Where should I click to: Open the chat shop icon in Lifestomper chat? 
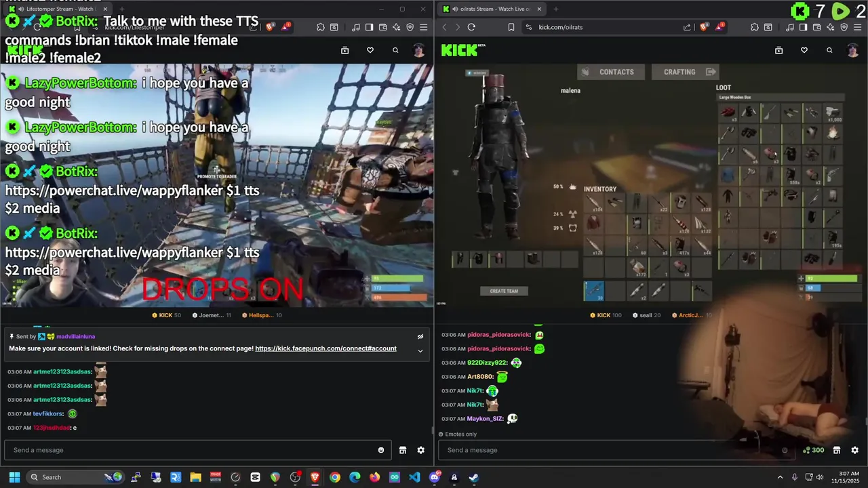[403, 450]
